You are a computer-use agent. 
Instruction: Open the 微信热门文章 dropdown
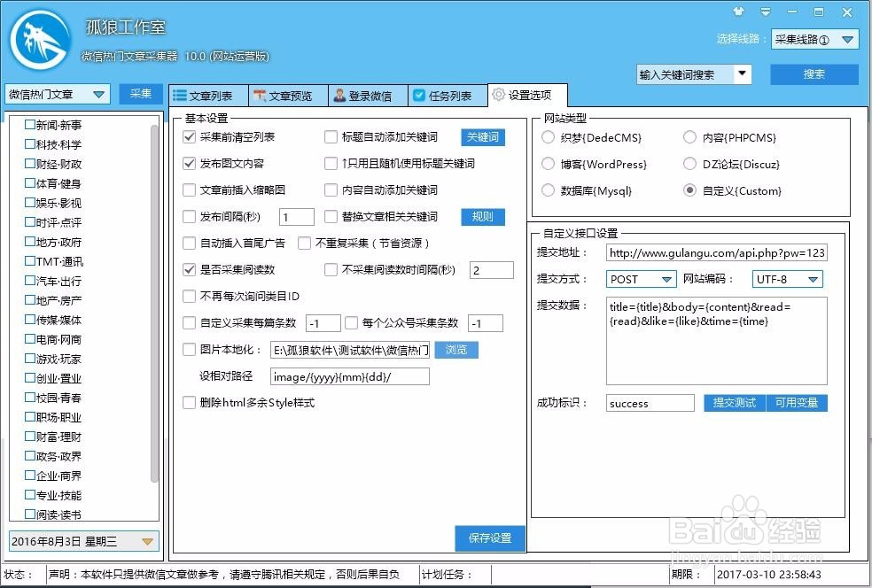click(58, 95)
